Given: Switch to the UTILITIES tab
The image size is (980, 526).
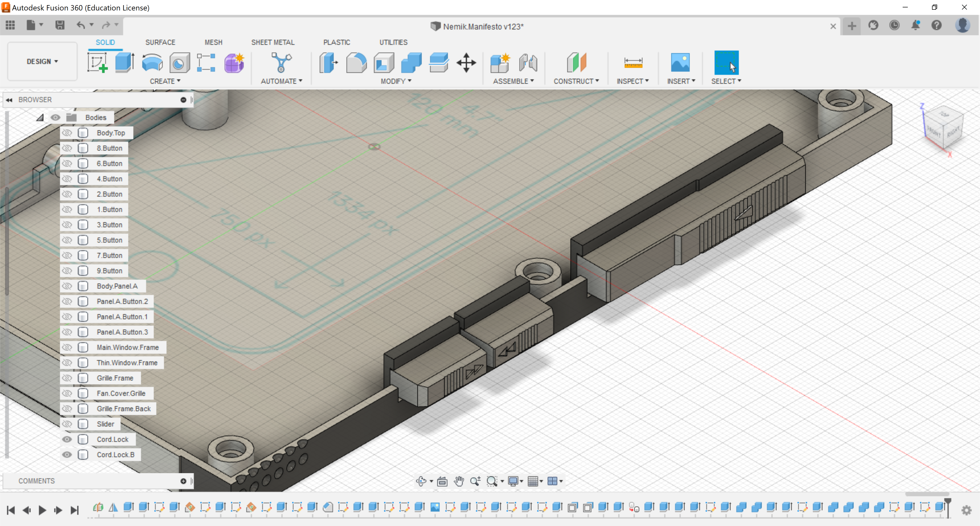Looking at the screenshot, I should pos(393,42).
